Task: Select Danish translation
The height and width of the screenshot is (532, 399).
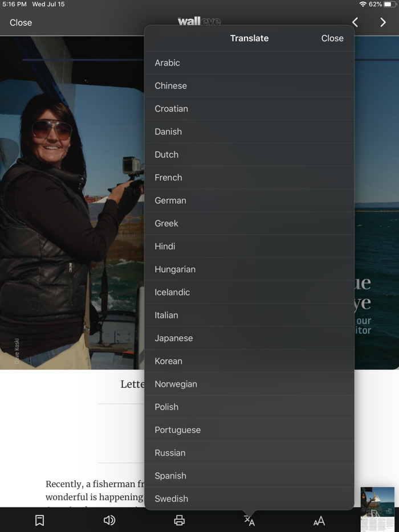Action: (249, 132)
